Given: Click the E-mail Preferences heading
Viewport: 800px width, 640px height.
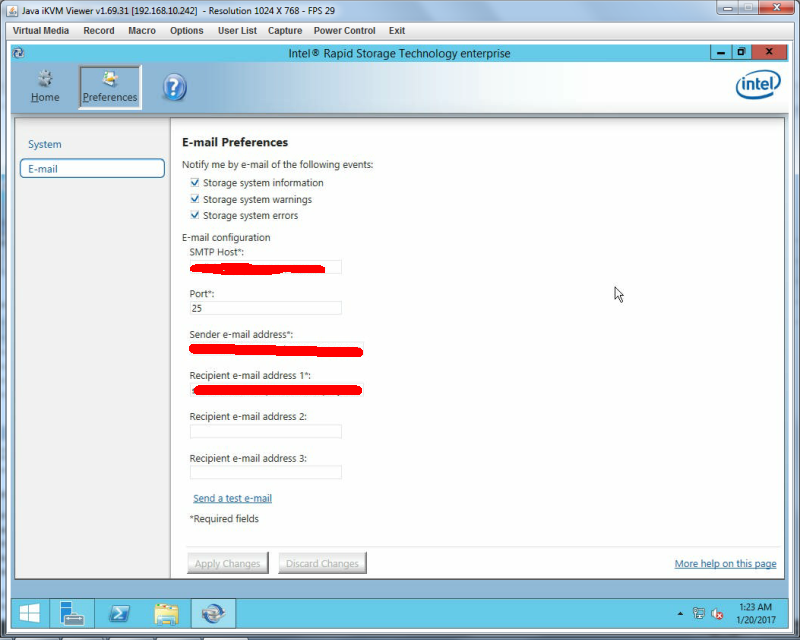Looking at the screenshot, I should (235, 142).
